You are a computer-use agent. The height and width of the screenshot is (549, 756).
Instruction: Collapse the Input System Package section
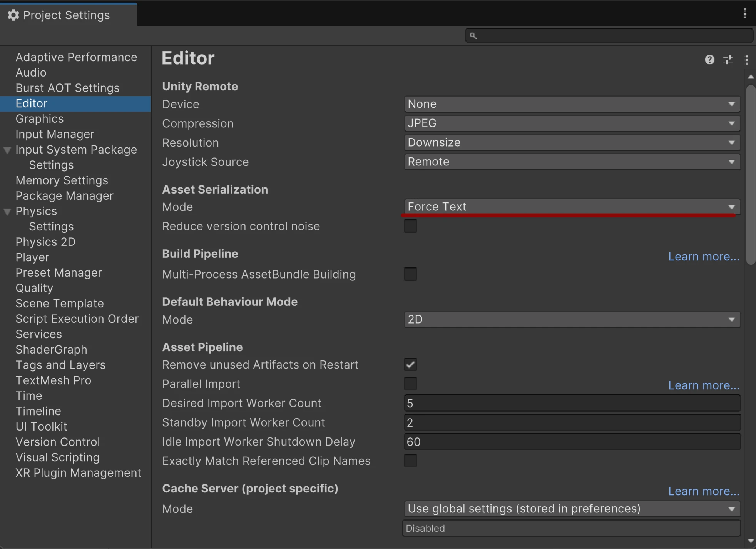[x=7, y=150]
